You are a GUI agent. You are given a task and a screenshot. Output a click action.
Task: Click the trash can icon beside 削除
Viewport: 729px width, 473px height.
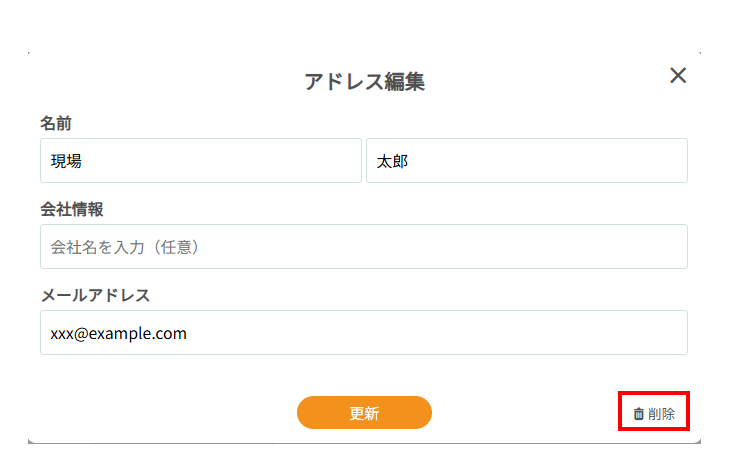coord(639,413)
